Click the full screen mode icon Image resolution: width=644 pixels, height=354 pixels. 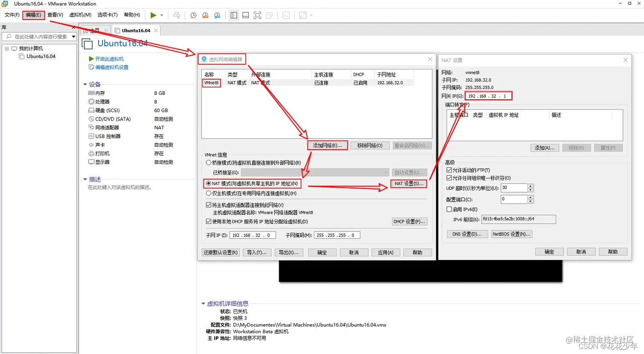coord(257,15)
